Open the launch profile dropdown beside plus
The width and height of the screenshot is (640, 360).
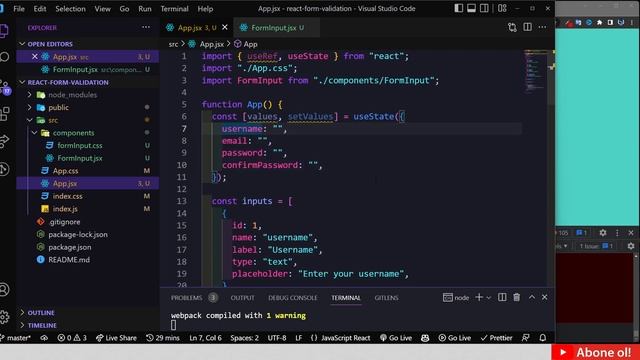[488, 298]
